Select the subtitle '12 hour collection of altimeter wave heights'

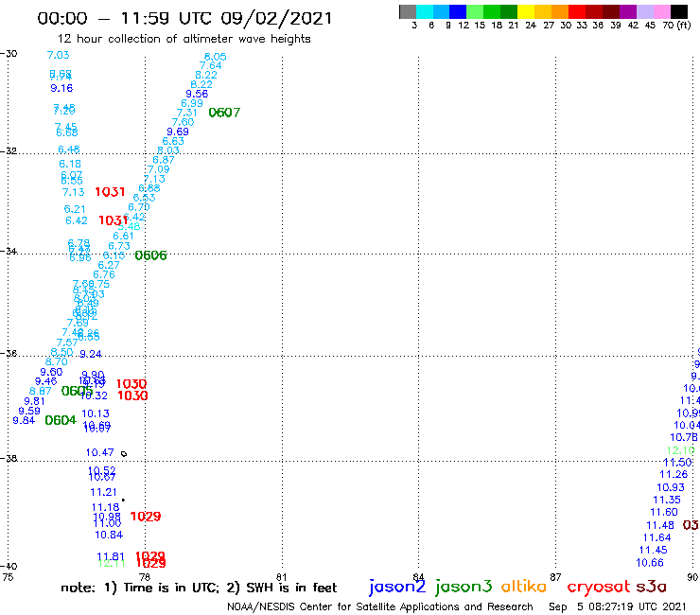pyautogui.click(x=184, y=39)
